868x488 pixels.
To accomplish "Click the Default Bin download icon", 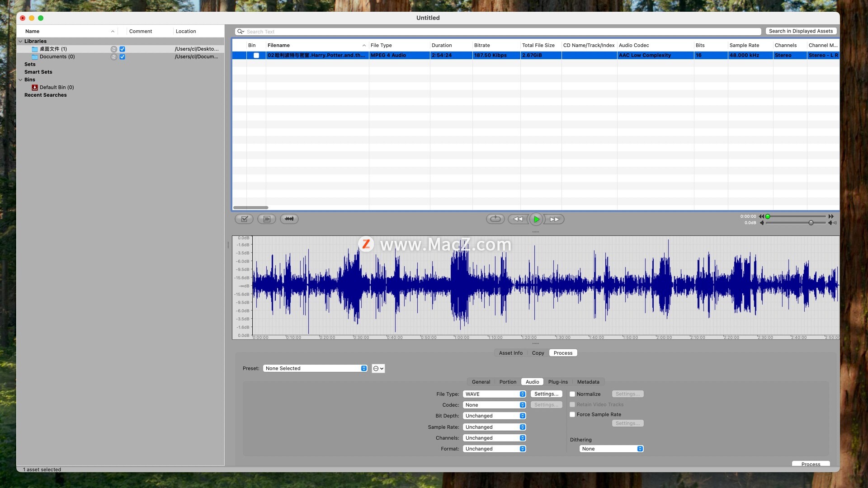I will click(35, 88).
